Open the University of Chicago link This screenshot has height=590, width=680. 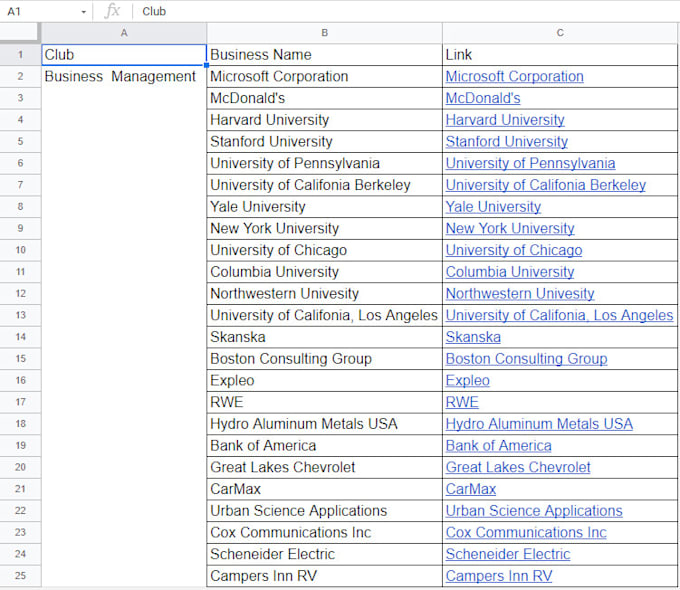(514, 250)
